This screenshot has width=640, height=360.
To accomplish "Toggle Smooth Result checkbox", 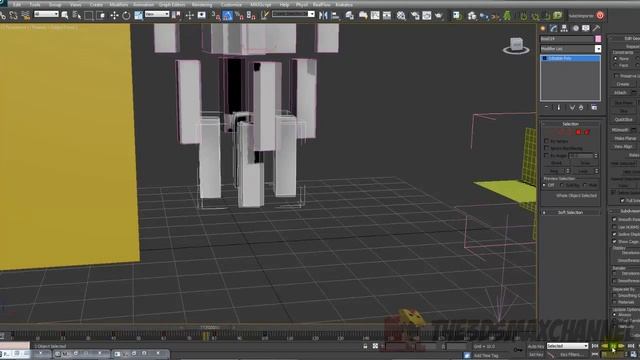I will pos(615,220).
